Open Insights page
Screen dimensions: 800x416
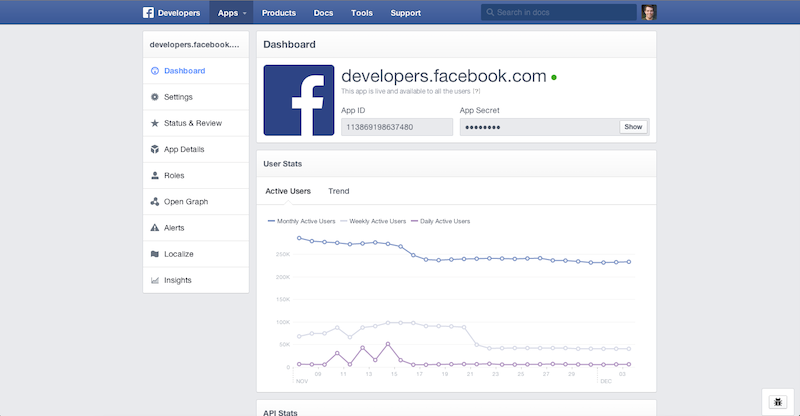(x=196, y=280)
